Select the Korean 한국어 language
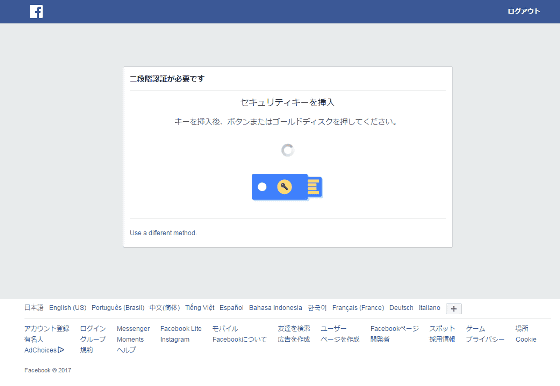560x386 pixels. click(317, 307)
